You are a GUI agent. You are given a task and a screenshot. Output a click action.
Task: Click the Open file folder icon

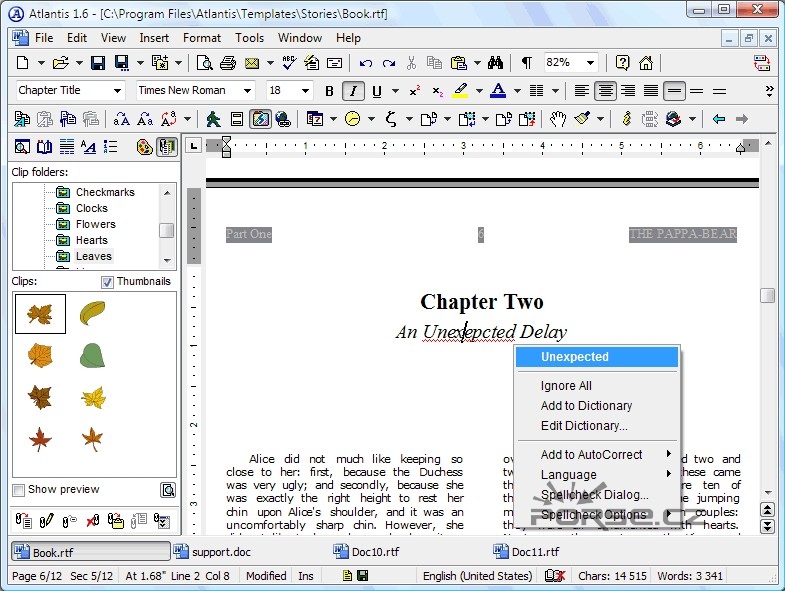point(61,63)
